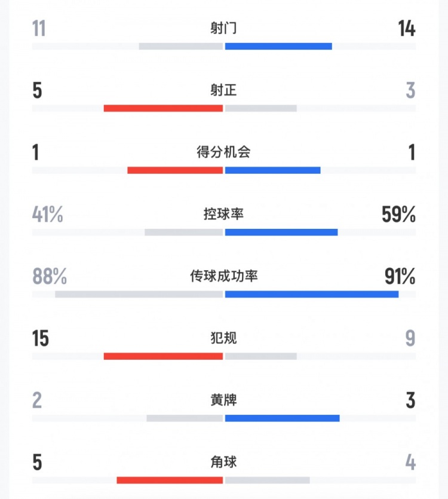
Task: Click the blue 黄牌 bar
Action: [282, 418]
